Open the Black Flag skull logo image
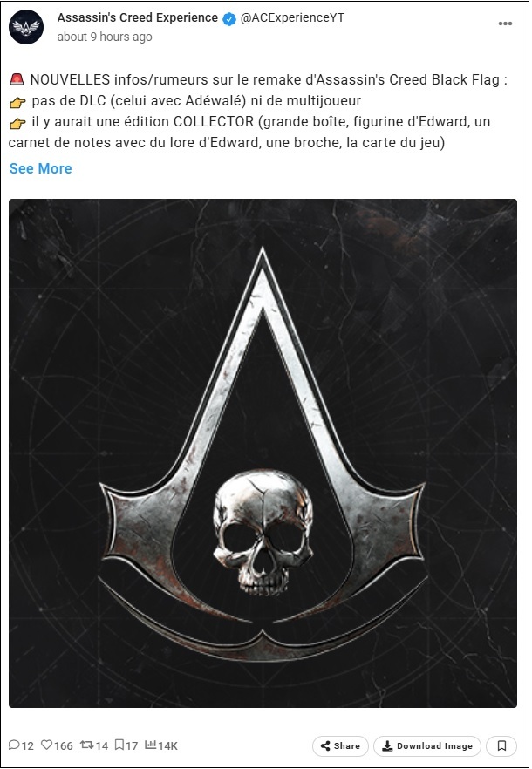The height and width of the screenshot is (769, 532). point(263,453)
